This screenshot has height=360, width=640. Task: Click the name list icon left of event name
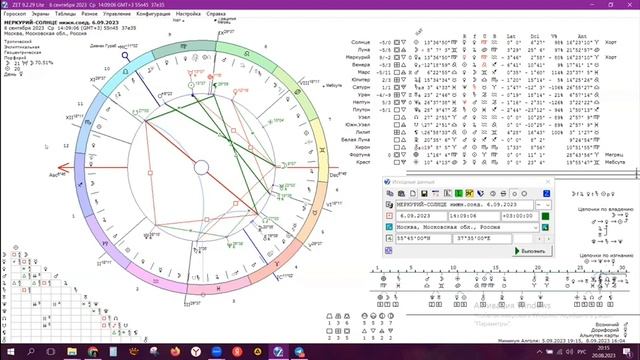(389, 204)
